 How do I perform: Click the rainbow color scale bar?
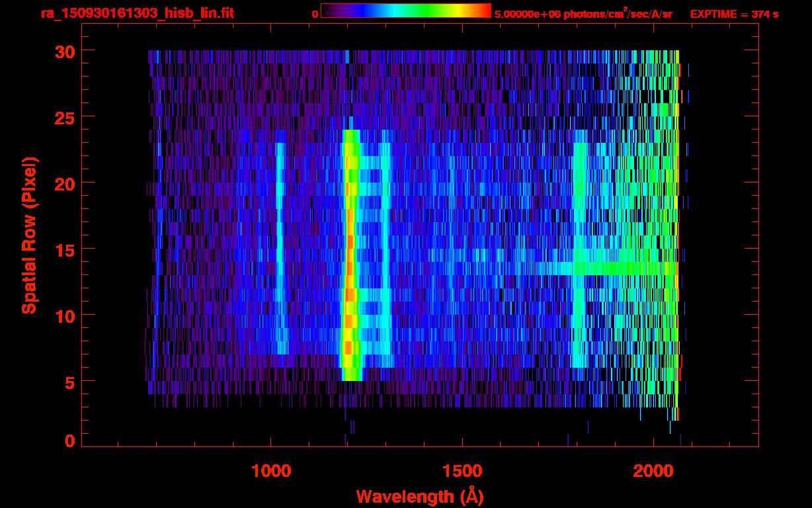point(406,11)
